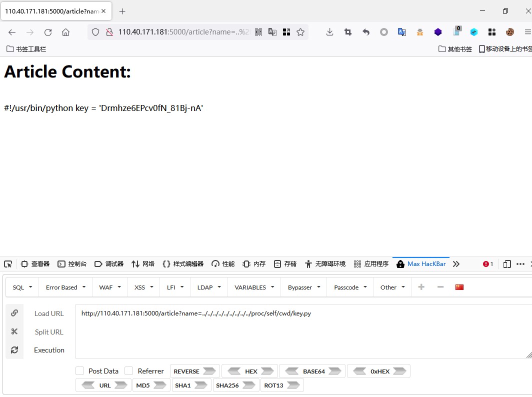Open the cookie extension icon
This screenshot has width=532, height=397.
(x=509, y=32)
